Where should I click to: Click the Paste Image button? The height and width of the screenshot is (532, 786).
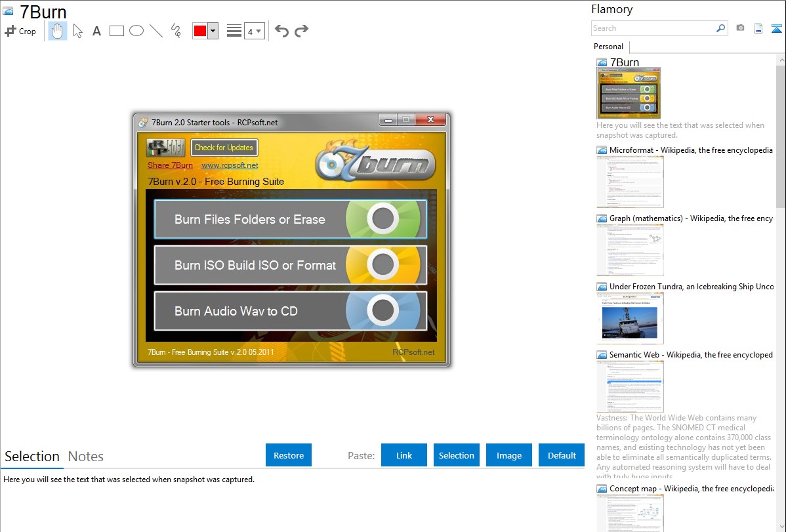(509, 455)
